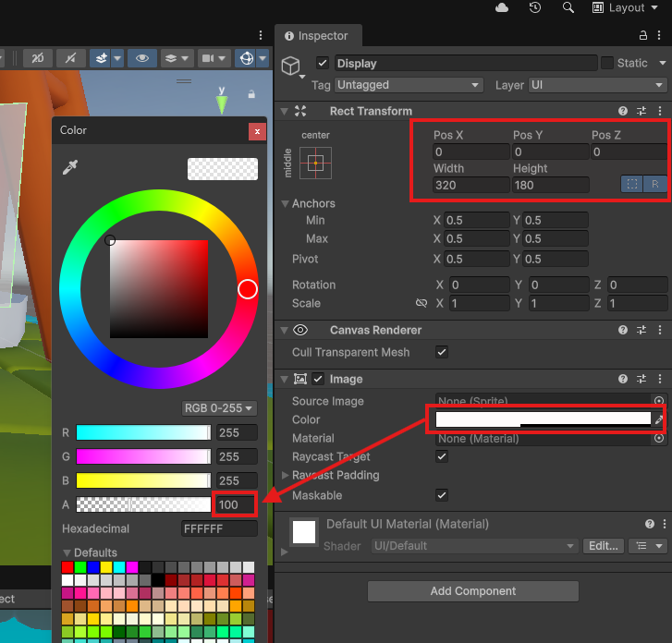Enable the Static checkbox
Screen dimensions: 672x643
pyautogui.click(x=607, y=63)
